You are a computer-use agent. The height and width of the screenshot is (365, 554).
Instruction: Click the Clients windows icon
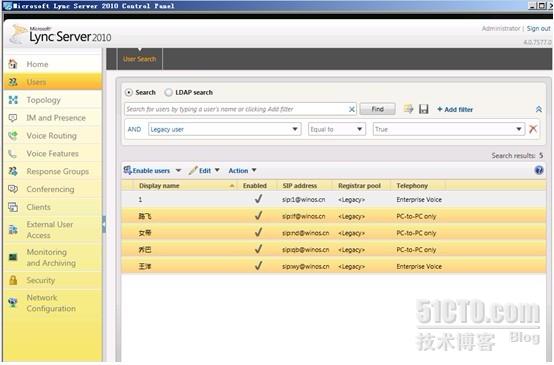[13, 207]
